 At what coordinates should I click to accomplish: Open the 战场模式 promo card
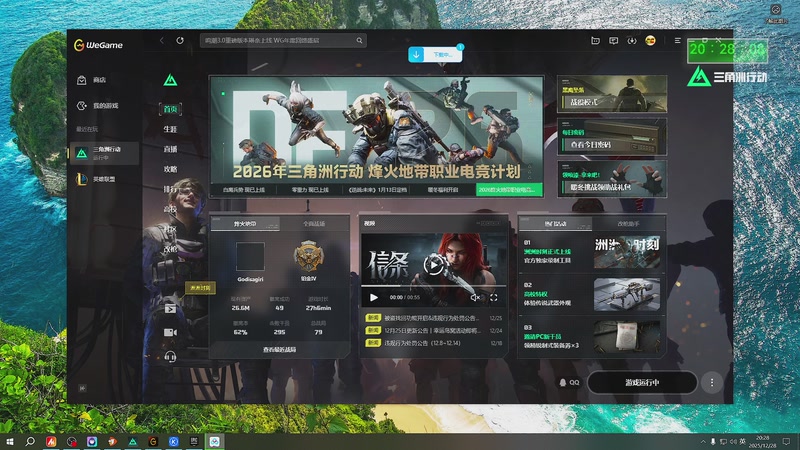612,94
